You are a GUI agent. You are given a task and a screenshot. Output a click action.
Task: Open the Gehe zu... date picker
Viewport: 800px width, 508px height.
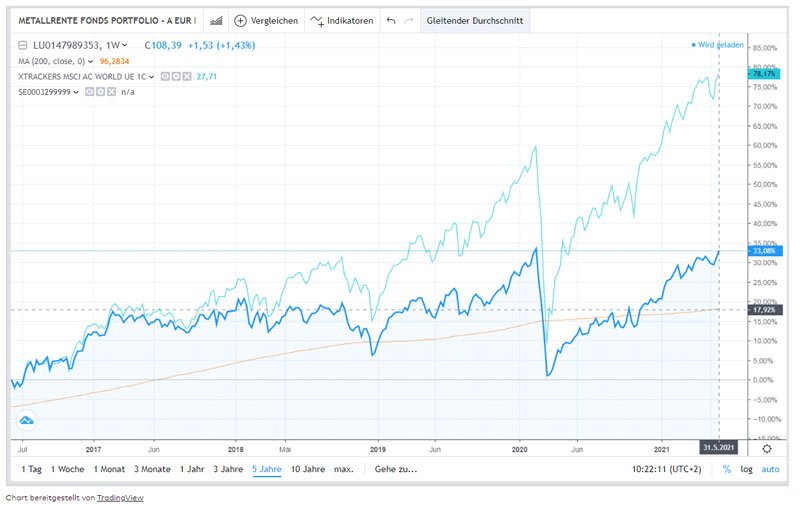click(x=395, y=468)
